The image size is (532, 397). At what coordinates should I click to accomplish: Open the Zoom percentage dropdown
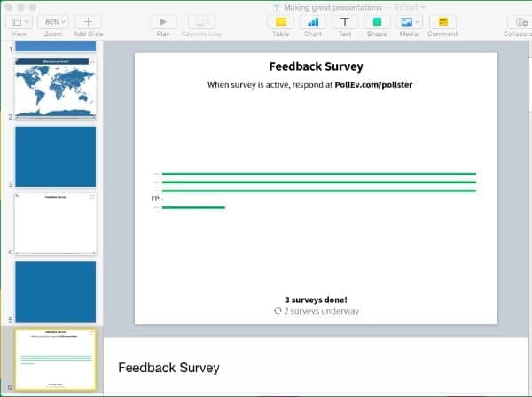[x=52, y=21]
